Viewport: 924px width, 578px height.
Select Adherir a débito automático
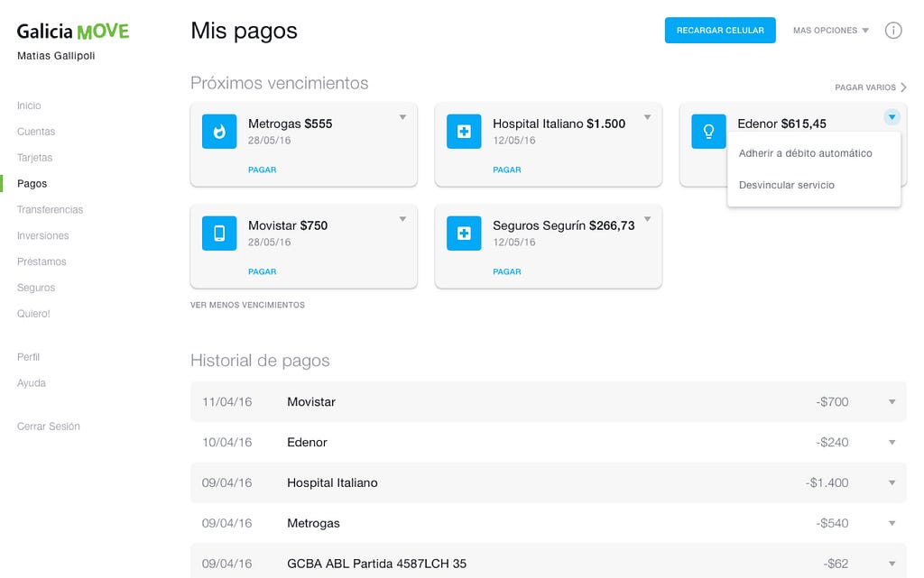pos(806,153)
